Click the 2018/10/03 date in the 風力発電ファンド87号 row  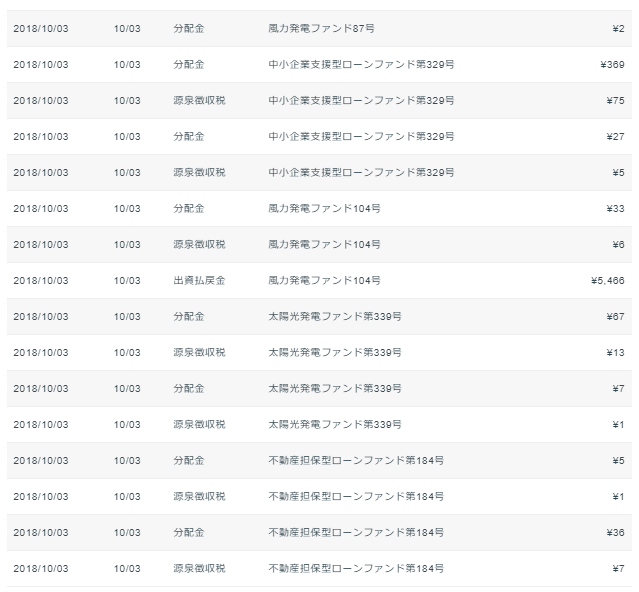[41, 29]
